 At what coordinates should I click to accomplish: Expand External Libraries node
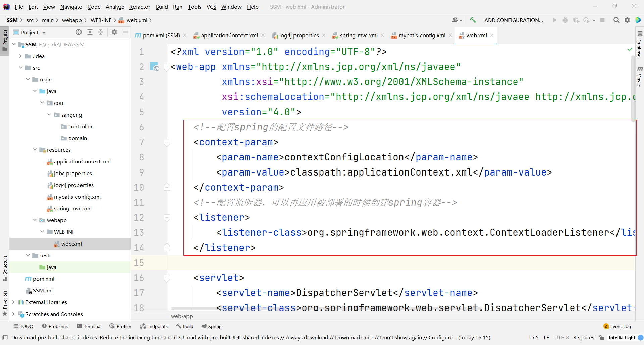pyautogui.click(x=14, y=302)
